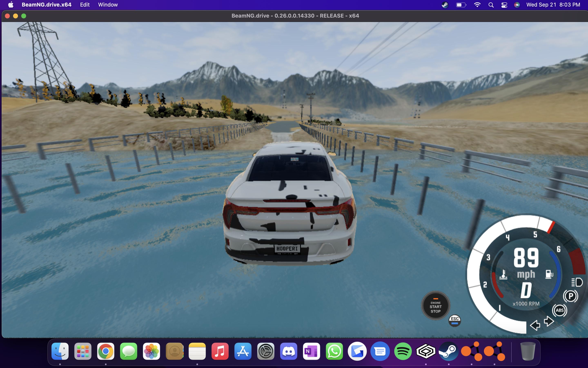The height and width of the screenshot is (368, 588).
Task: Minimize the BeamNG.drive window with the yellow button
Action: click(x=16, y=16)
